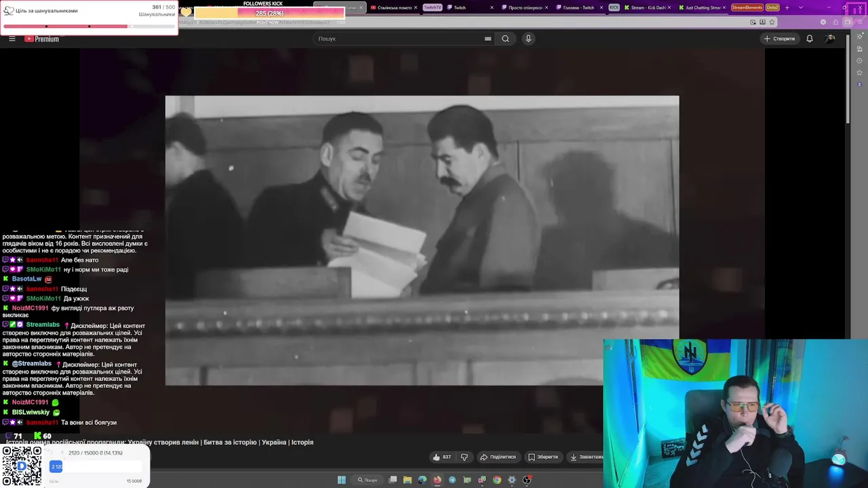Click the Завантажити download button
Image resolution: width=868 pixels, height=488 pixels.
click(x=586, y=457)
